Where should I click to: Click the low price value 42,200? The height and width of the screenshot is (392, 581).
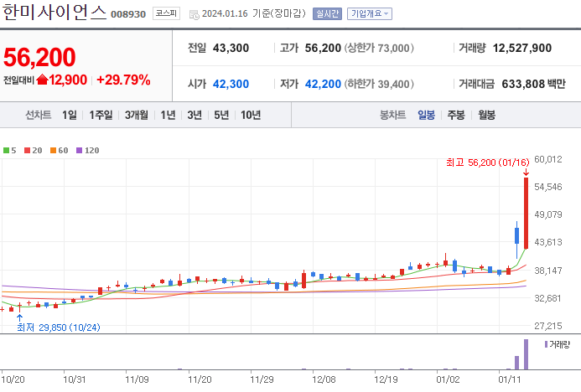coord(323,84)
